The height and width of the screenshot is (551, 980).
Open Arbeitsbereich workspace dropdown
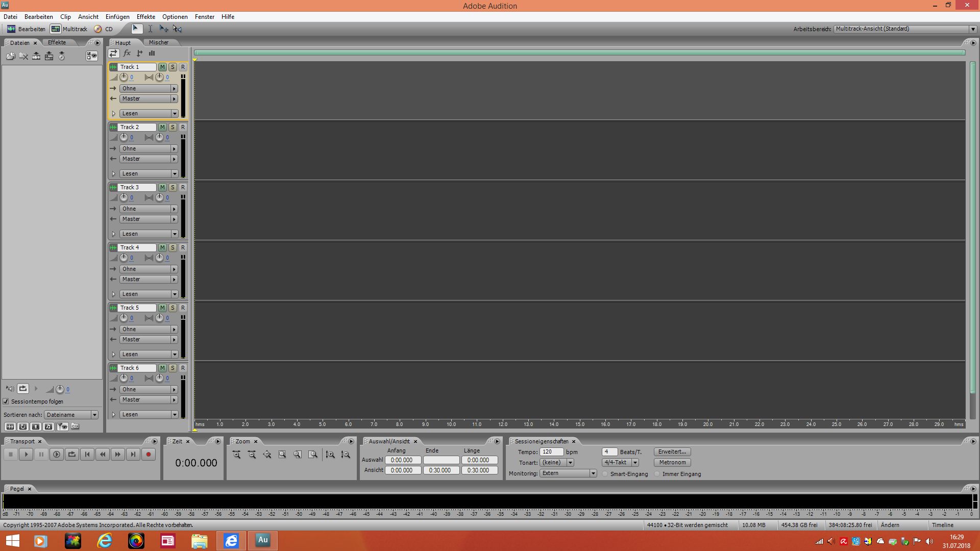pos(905,29)
